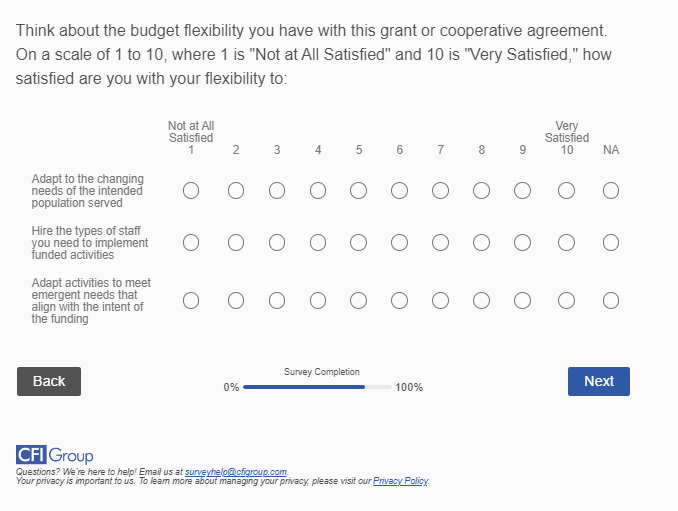
Task: Select 8 for 'Hire the types of staff'
Action: [481, 242]
